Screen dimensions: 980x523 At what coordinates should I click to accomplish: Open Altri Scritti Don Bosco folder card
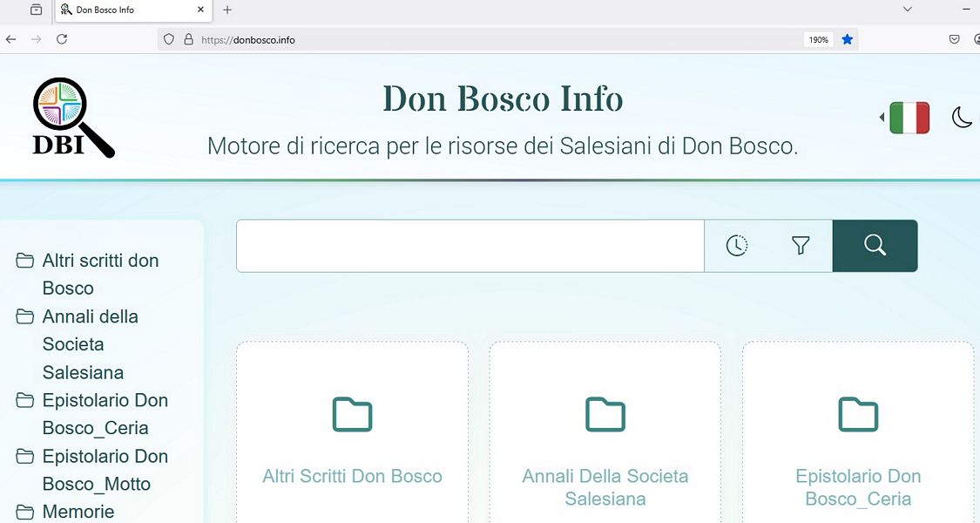353,432
